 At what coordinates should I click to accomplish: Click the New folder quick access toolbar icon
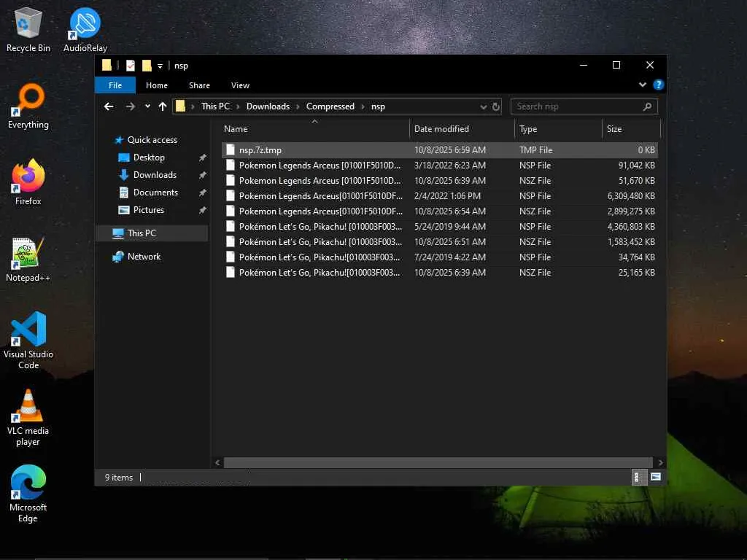click(147, 65)
